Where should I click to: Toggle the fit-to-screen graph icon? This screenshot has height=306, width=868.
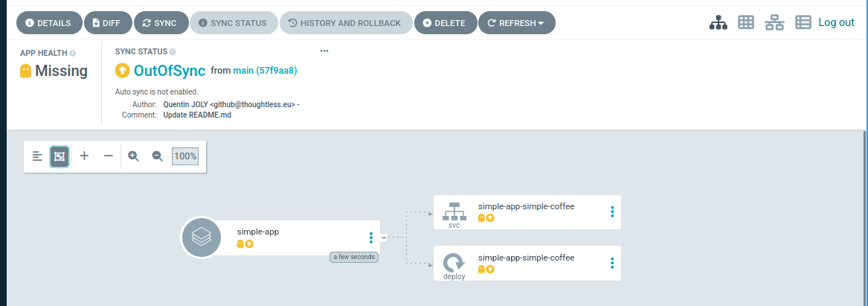tap(60, 156)
